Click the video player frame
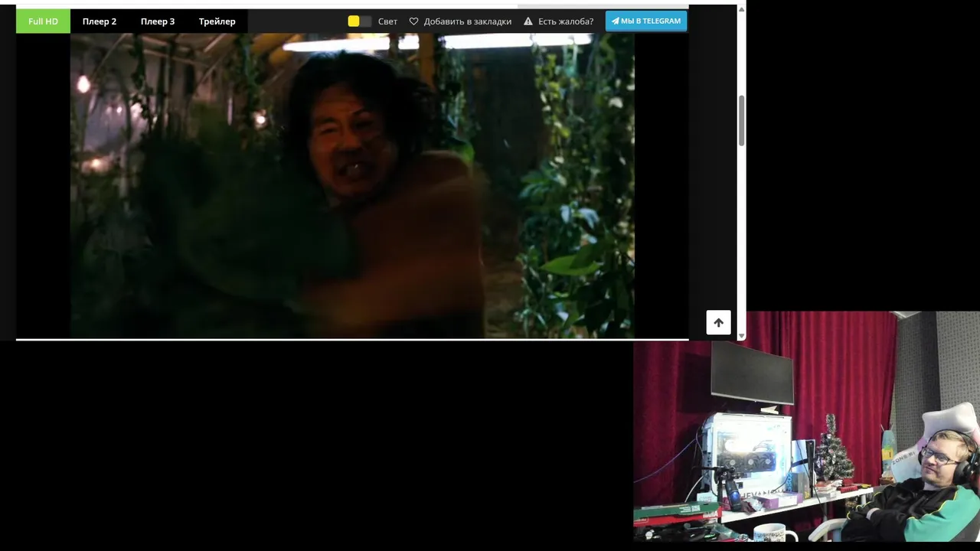 coord(352,185)
